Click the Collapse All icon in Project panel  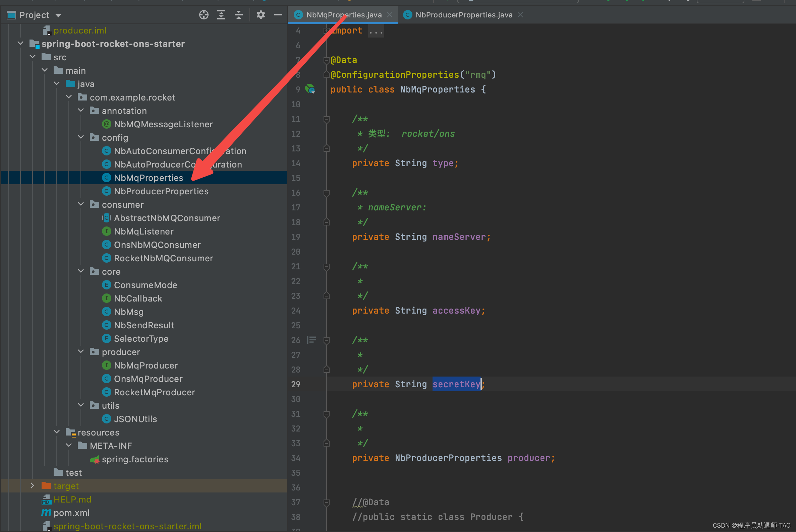click(239, 15)
